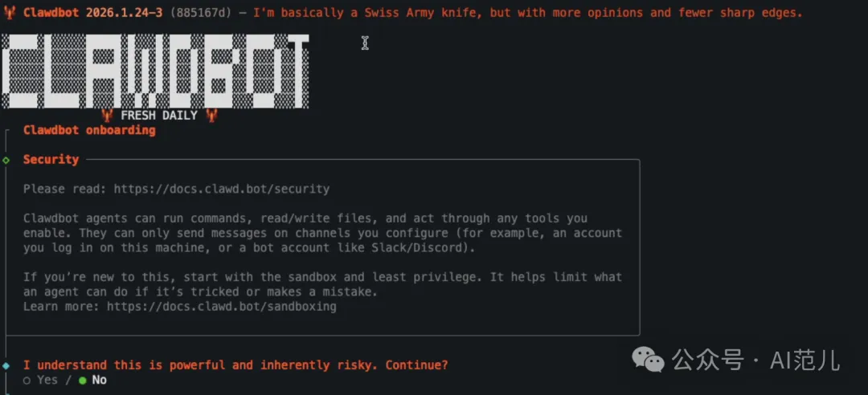Click the lobster icon before Clawdbot version
This screenshot has width=868, height=395.
[10, 13]
